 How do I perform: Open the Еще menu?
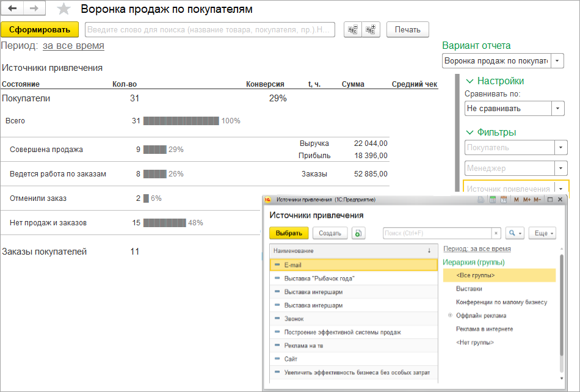pos(543,233)
